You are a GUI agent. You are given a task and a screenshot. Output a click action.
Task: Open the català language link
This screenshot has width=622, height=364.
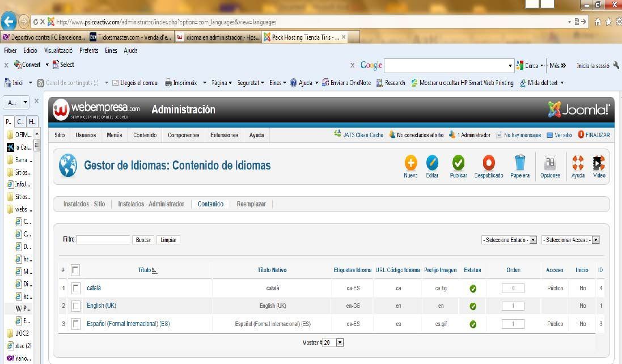[x=94, y=288]
